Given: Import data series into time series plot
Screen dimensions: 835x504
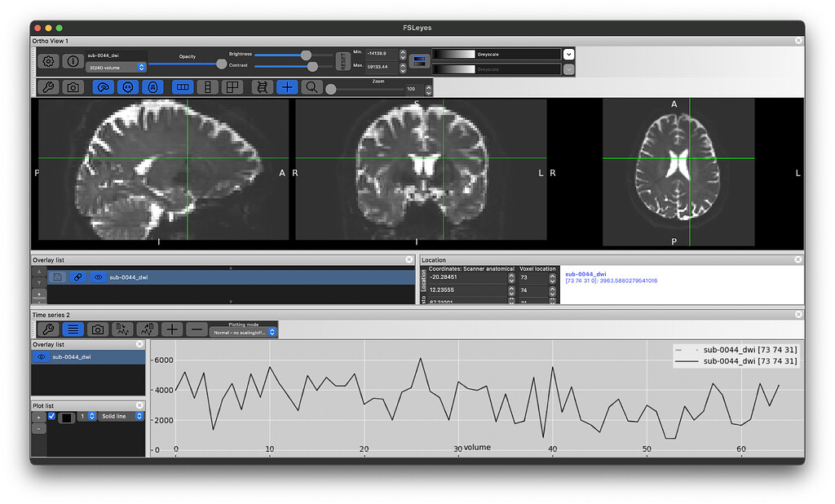Looking at the screenshot, I should 122,329.
